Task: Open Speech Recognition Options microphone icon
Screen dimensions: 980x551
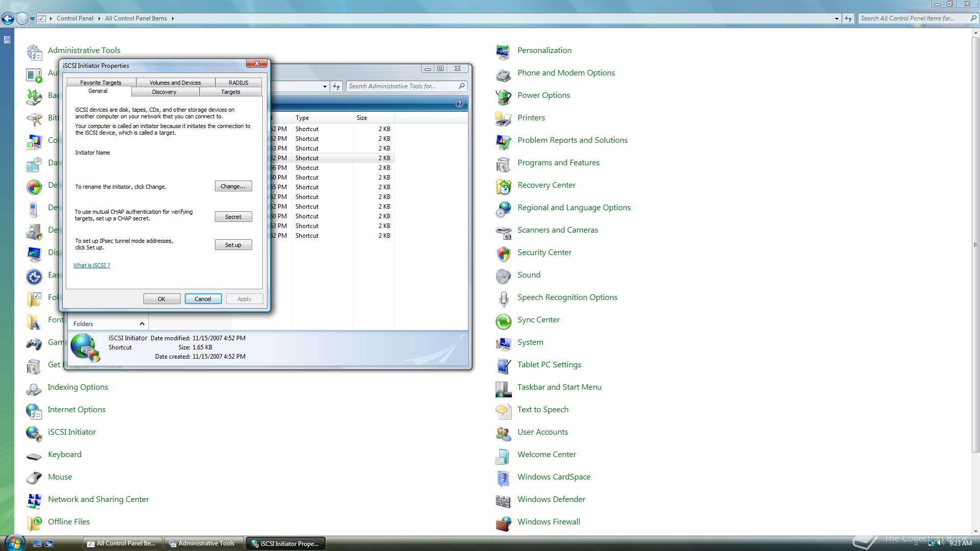Action: pyautogui.click(x=503, y=298)
